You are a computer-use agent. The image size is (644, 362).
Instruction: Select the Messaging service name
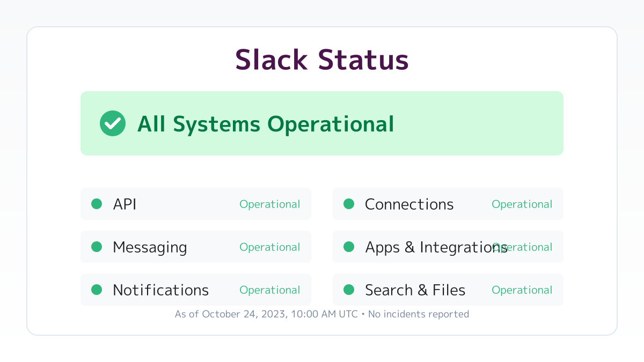pyautogui.click(x=150, y=247)
